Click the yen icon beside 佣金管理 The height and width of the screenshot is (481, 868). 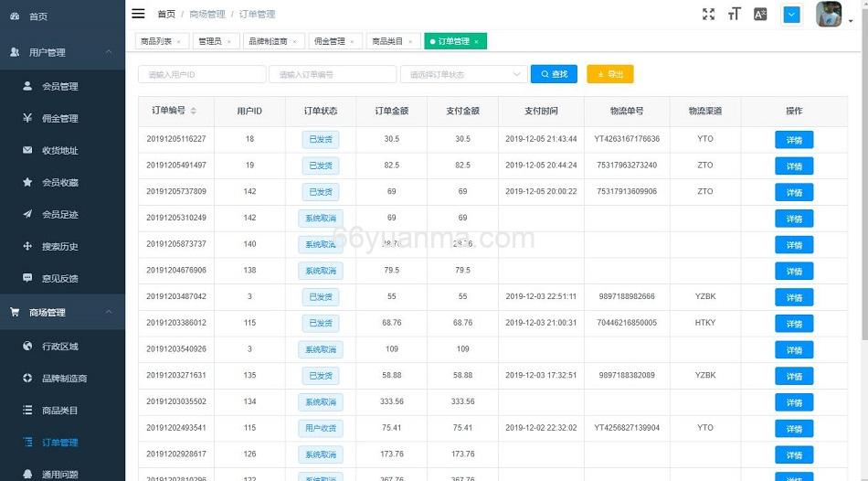[27, 117]
